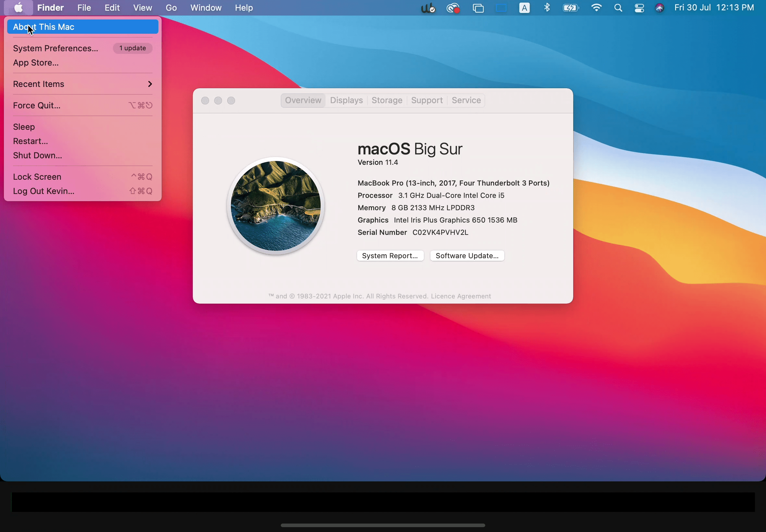Switch to the Displays tab
The image size is (766, 532).
(346, 100)
